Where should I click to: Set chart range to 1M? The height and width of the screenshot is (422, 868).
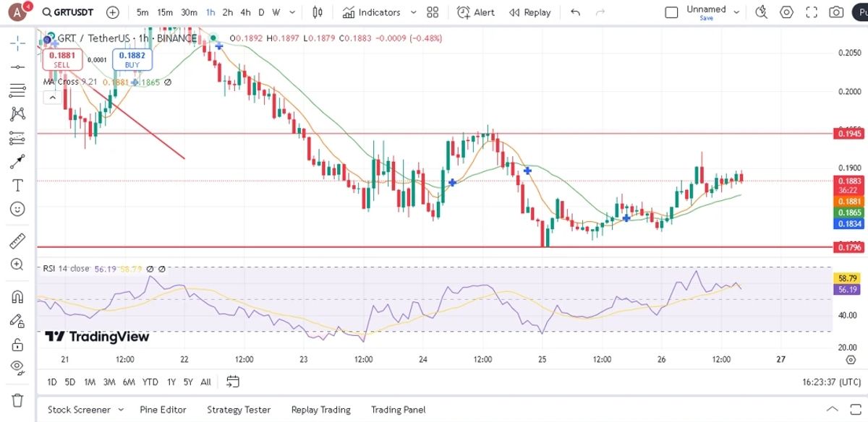point(90,382)
